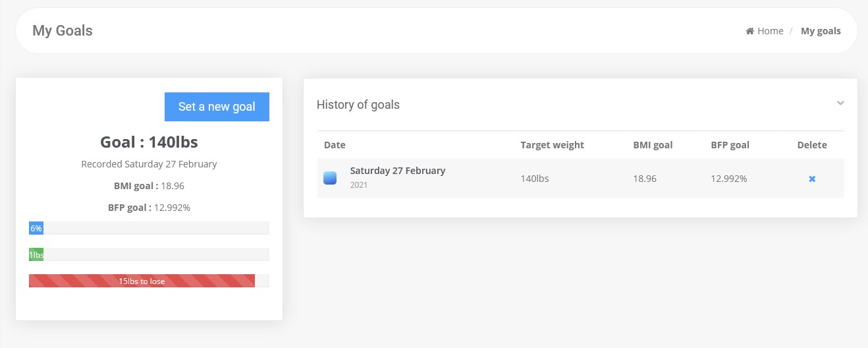Screen dimensions: 868x348
Task: Click the red 15lbs to lose bar
Action: [x=142, y=281]
